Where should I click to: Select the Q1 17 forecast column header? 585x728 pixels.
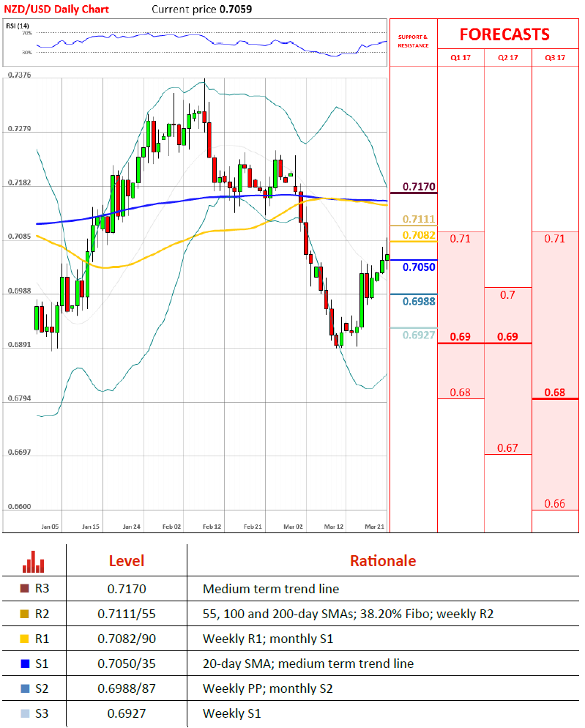pyautogui.click(x=461, y=58)
